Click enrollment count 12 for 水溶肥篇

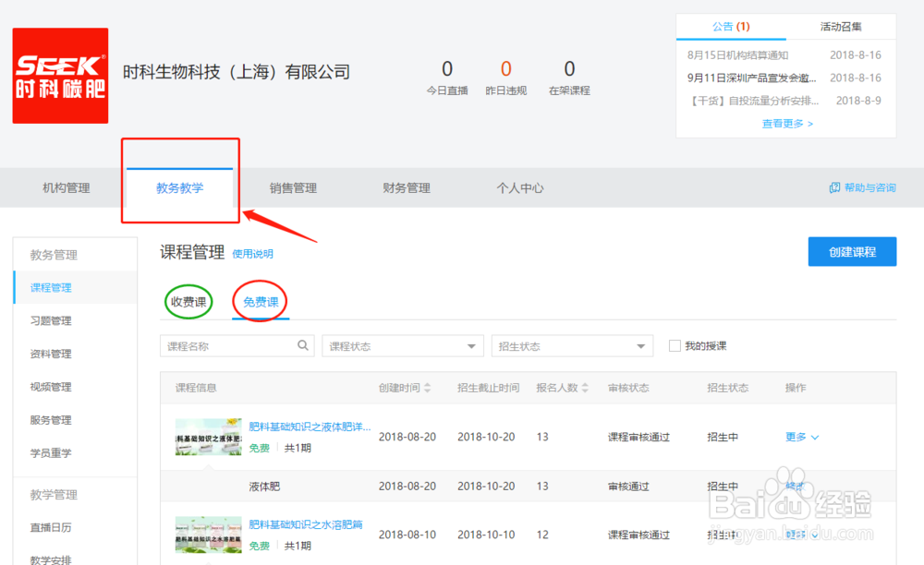click(x=542, y=535)
